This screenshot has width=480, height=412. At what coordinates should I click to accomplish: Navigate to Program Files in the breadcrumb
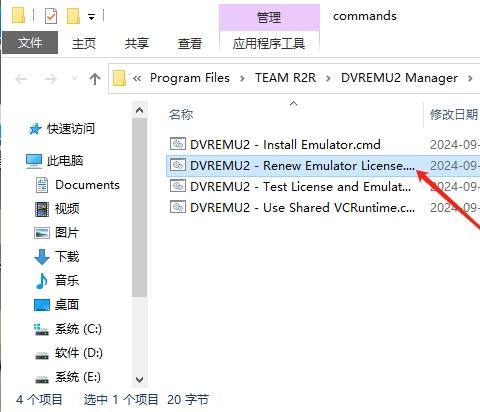(x=190, y=78)
